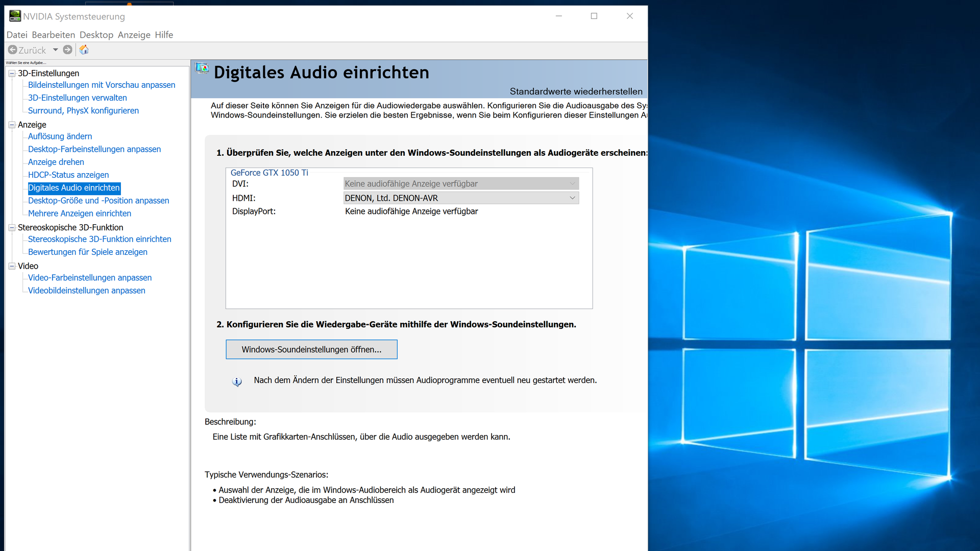Image resolution: width=980 pixels, height=551 pixels.
Task: Click the Beschreibung heading text
Action: (230, 422)
